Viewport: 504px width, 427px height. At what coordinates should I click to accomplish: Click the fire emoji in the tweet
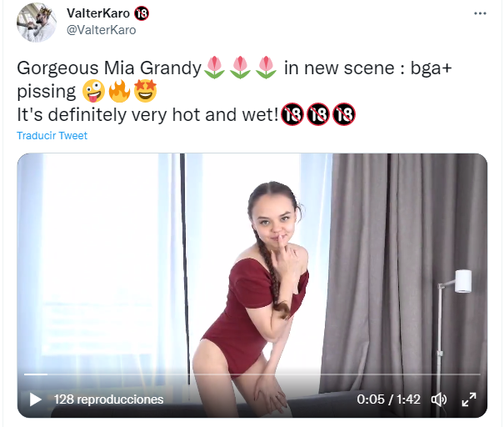tap(120, 91)
